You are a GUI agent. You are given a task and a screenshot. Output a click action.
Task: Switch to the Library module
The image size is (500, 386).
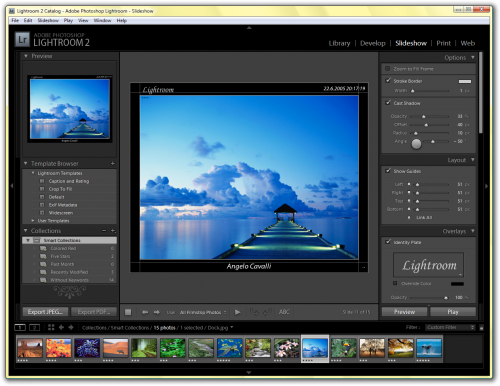(x=339, y=43)
